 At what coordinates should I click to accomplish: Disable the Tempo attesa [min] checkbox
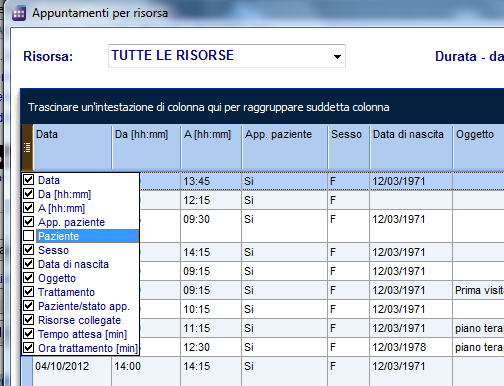(29, 334)
